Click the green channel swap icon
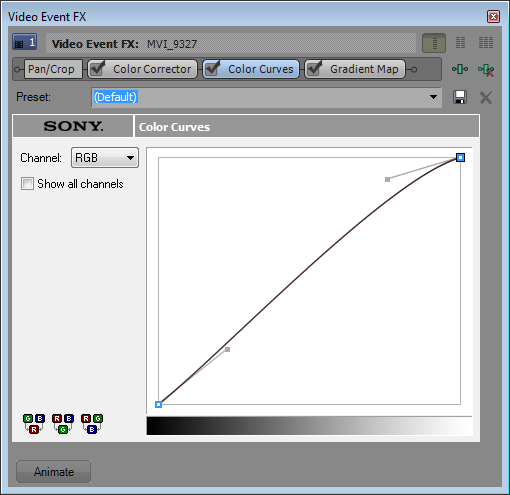 pyautogui.click(x=63, y=424)
